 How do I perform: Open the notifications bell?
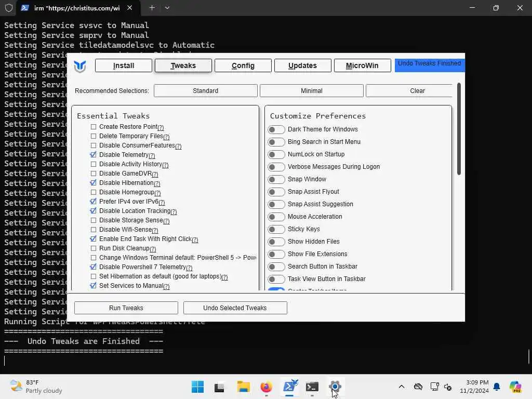pos(497,387)
